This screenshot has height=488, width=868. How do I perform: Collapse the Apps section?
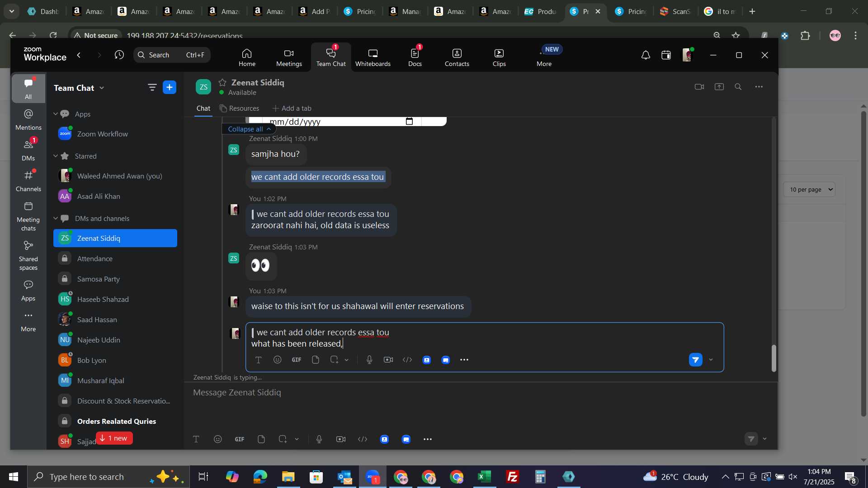[x=56, y=114]
